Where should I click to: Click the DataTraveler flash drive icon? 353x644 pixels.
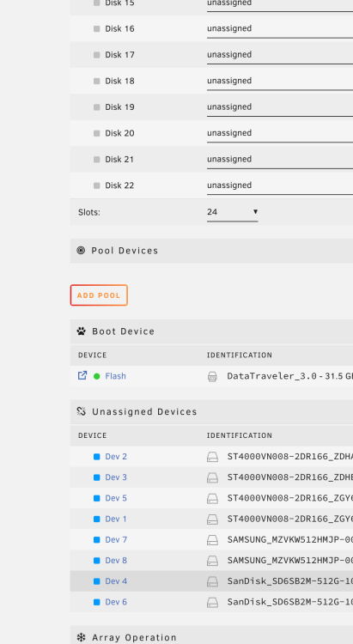point(212,377)
